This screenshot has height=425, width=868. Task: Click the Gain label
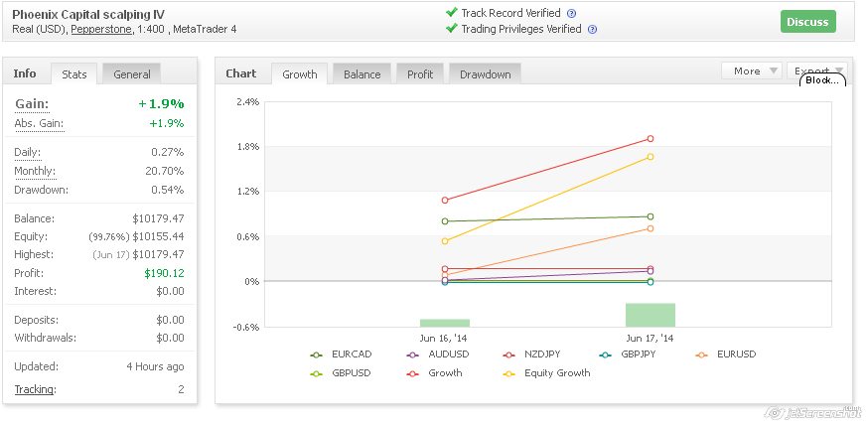click(x=32, y=104)
